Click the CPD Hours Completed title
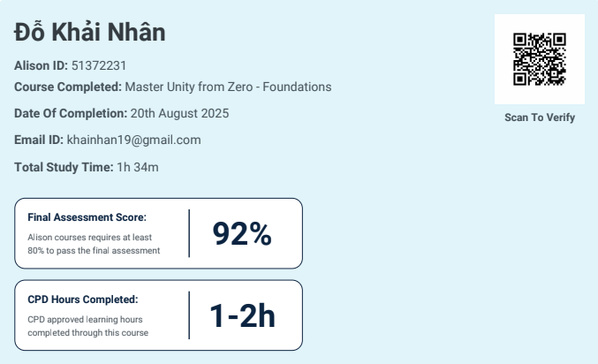The width and height of the screenshot is (598, 364). tap(83, 300)
